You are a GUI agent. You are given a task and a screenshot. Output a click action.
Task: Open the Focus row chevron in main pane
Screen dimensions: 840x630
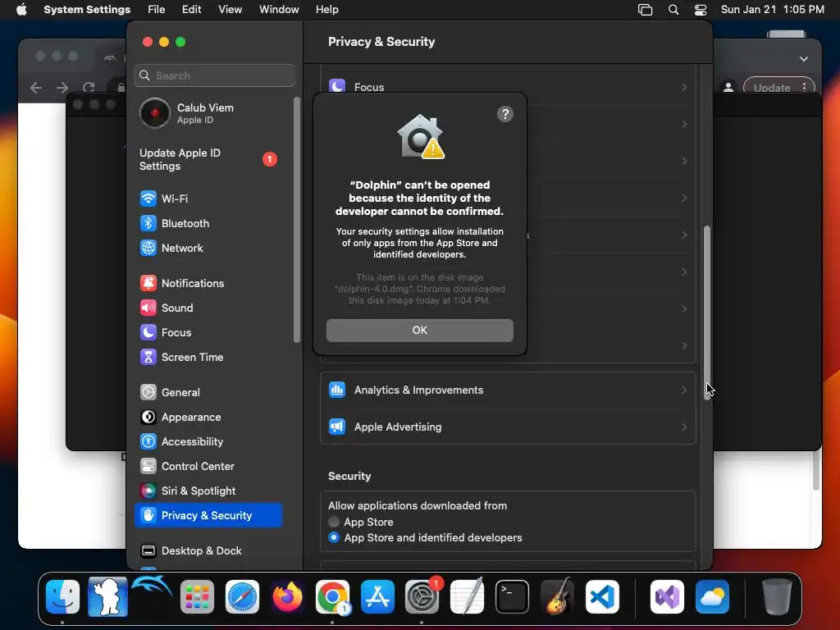click(x=684, y=87)
